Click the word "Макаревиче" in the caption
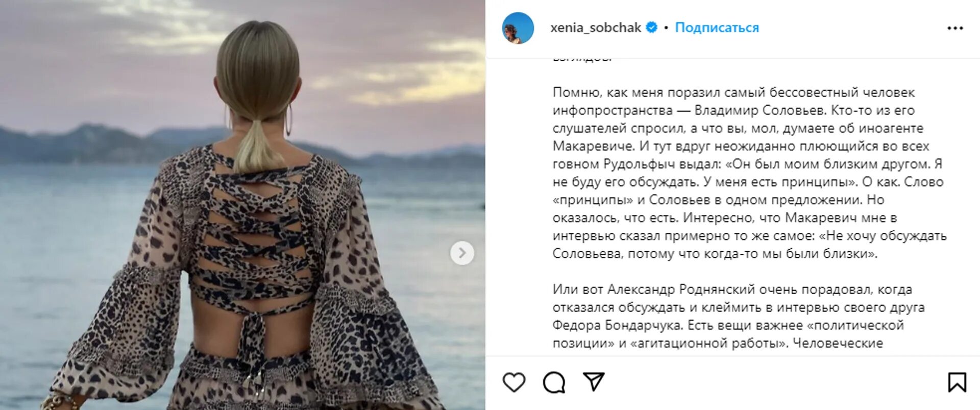 pos(594,146)
